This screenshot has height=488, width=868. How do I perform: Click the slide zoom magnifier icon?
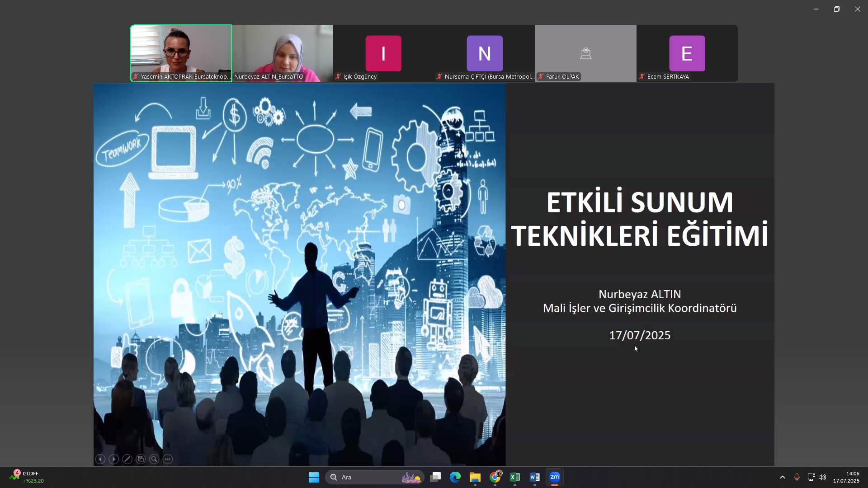coord(154,459)
